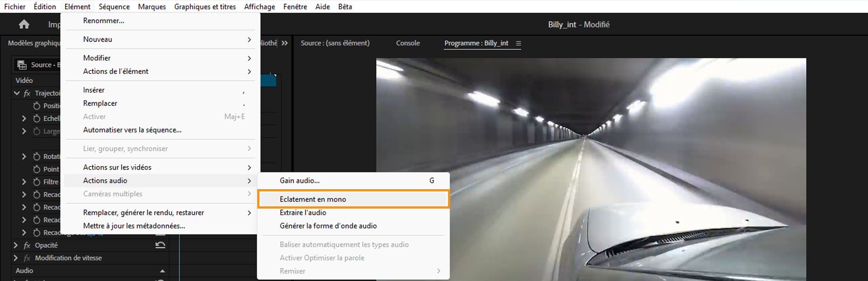Open the Programme panel hamburger menu
The image size is (868, 281).
(x=519, y=43)
